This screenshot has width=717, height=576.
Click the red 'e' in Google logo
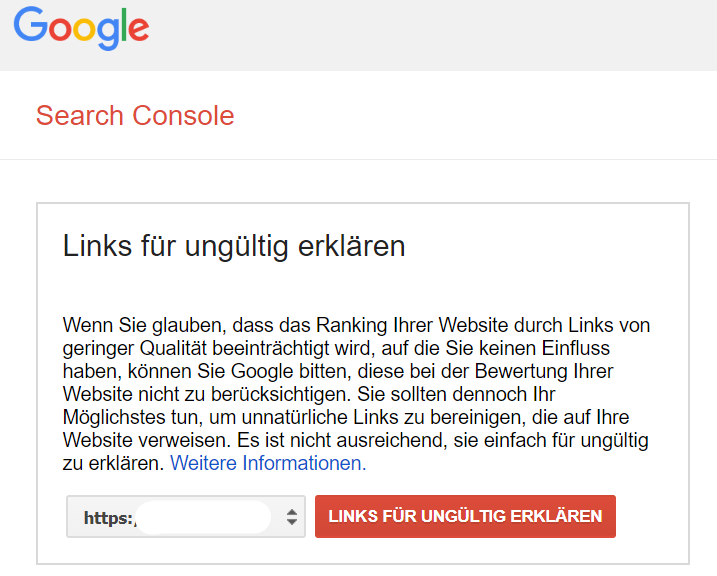pos(139,29)
